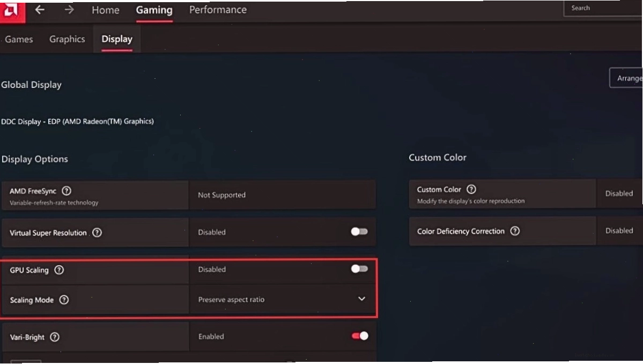Go back with the left arrow
The width and height of the screenshot is (643, 364).
40,10
